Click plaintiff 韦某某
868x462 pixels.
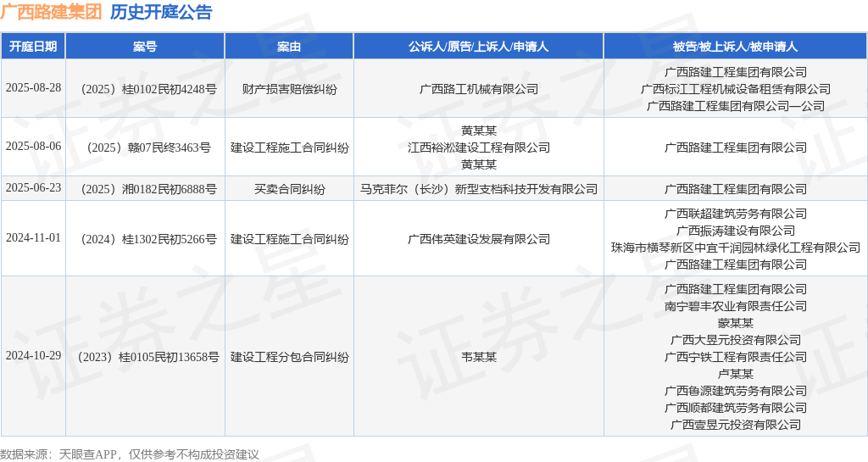tap(479, 357)
